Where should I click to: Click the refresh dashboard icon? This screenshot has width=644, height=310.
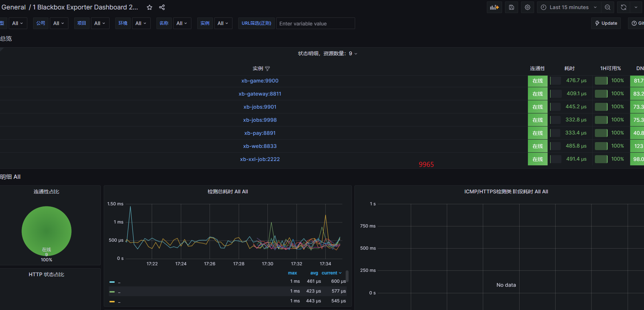click(x=623, y=7)
